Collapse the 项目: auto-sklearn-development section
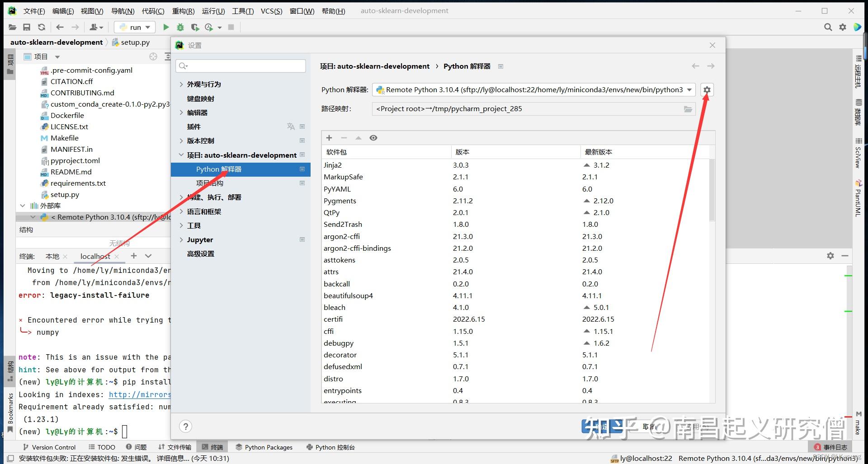 [x=181, y=155]
